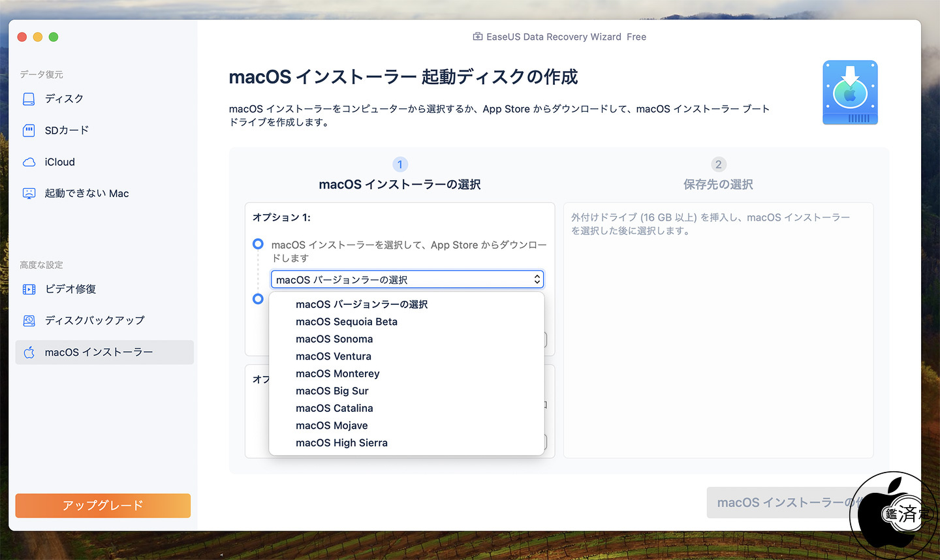Click the unbootable Mac monitor icon

point(29,194)
